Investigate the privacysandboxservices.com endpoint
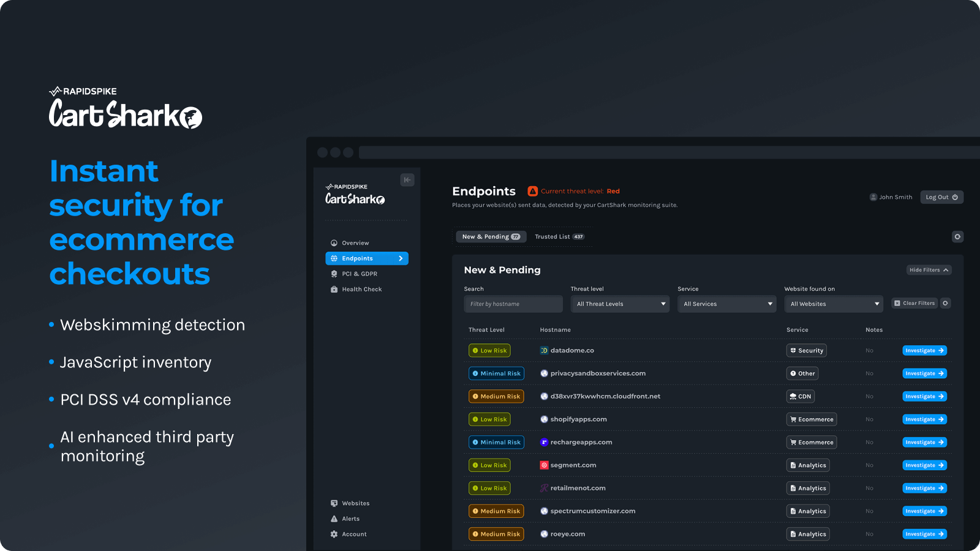The height and width of the screenshot is (551, 980). coord(925,373)
